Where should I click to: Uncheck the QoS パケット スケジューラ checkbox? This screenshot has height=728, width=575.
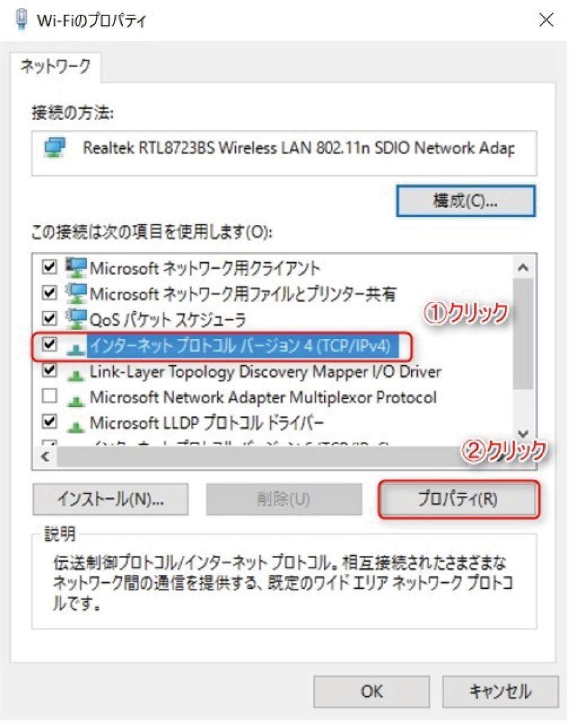50,319
